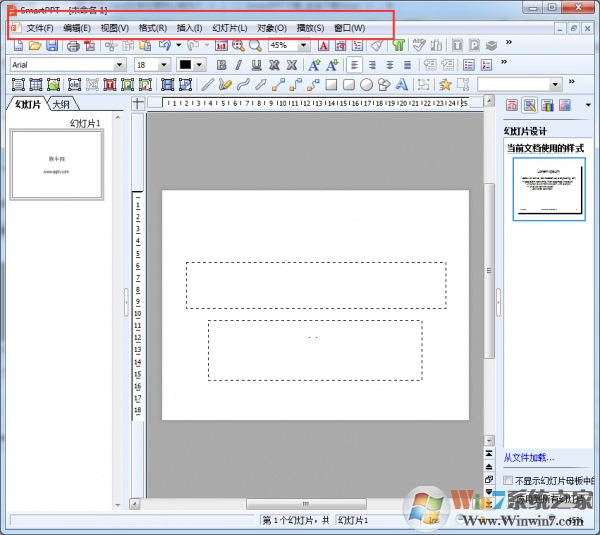The width and height of the screenshot is (600, 535).
Task: Select the ellipse drawing tool
Action: (x=366, y=85)
